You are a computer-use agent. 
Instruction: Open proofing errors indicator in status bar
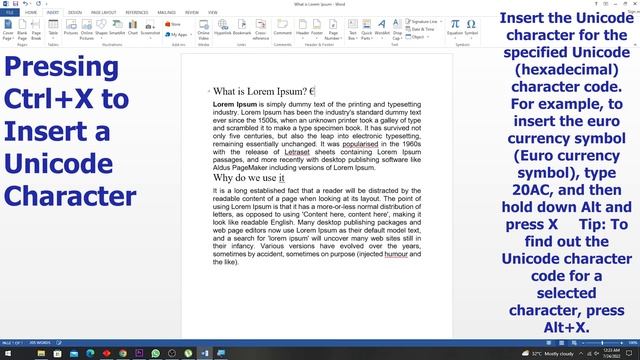[59, 343]
